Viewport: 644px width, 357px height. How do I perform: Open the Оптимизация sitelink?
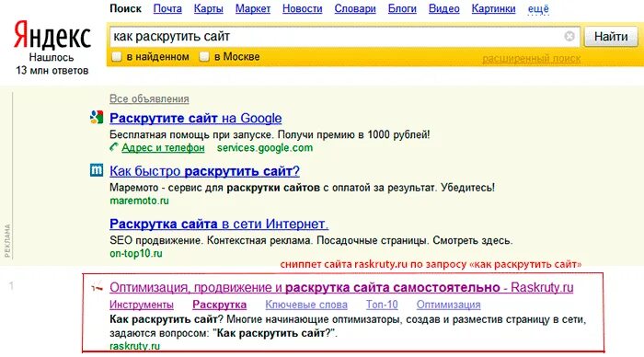[x=449, y=305]
